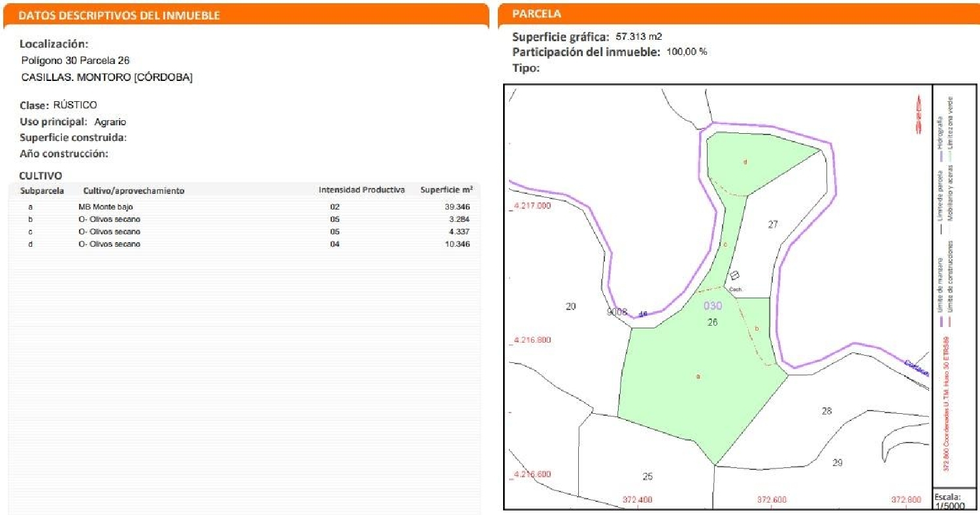Click the blue 030 polygon label on the map

[x=713, y=305]
